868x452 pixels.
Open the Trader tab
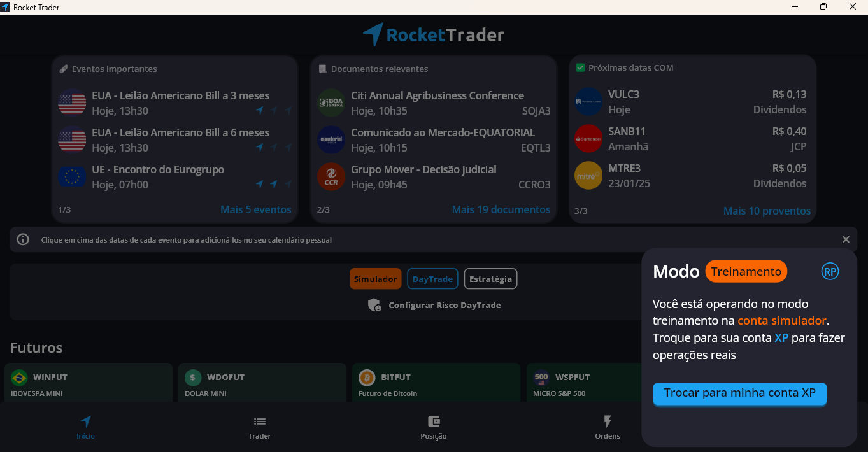coord(260,427)
